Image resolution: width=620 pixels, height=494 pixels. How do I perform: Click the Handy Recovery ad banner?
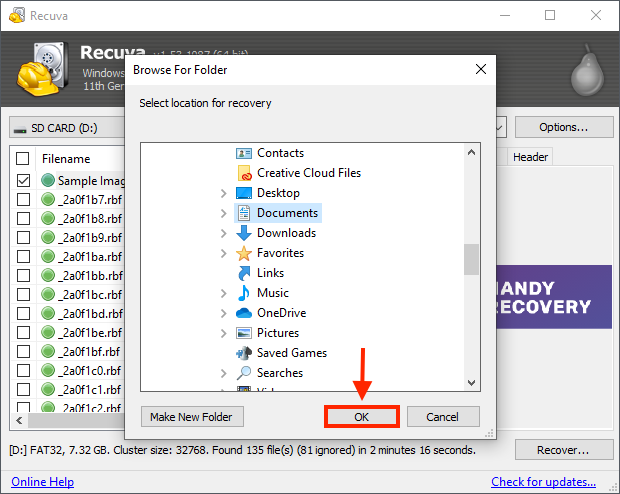click(x=554, y=297)
